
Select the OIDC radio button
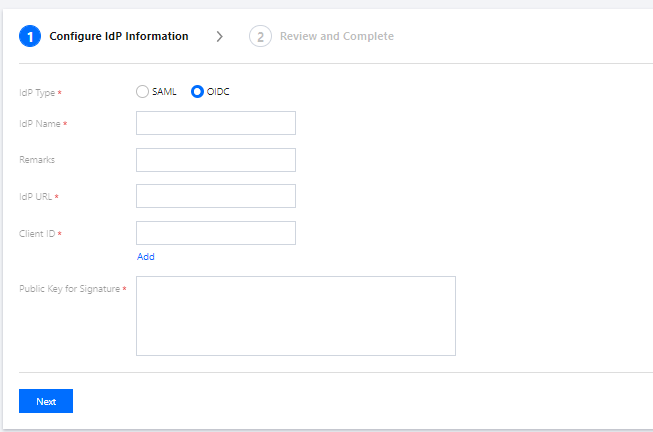197,92
